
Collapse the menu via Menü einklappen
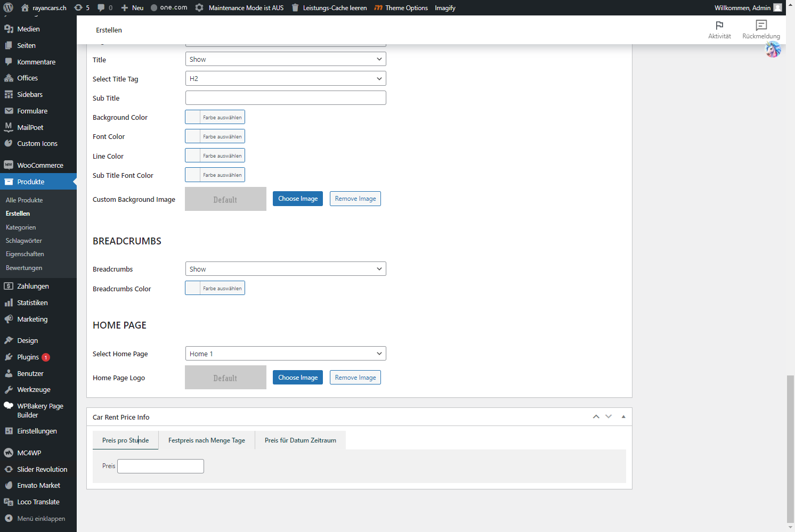click(38, 518)
